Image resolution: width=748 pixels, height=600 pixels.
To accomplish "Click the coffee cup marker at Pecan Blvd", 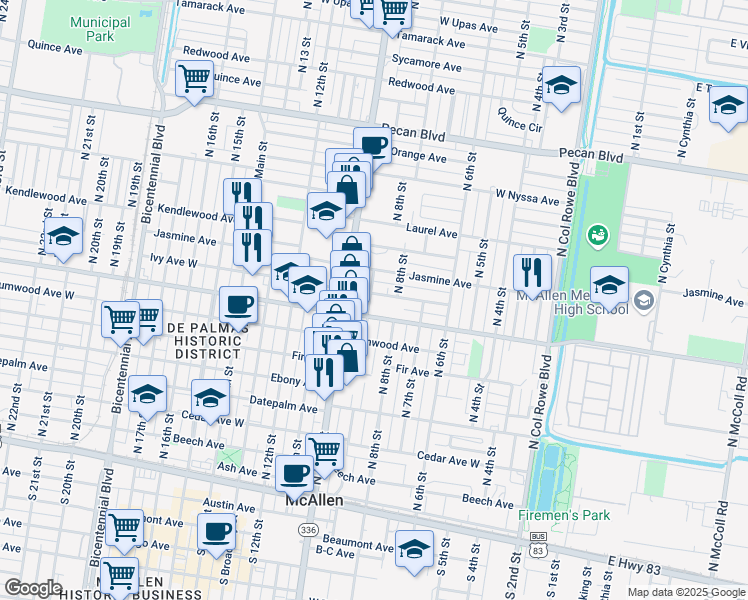I will point(373,145).
